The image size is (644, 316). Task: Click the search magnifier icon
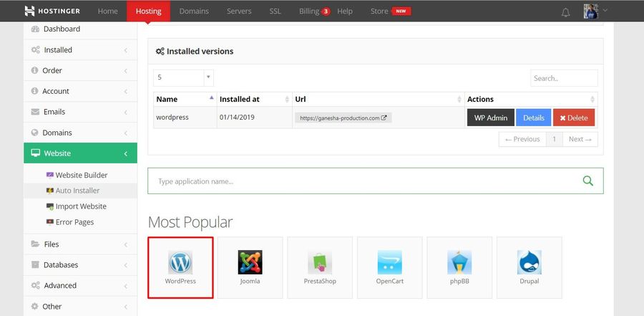point(587,181)
